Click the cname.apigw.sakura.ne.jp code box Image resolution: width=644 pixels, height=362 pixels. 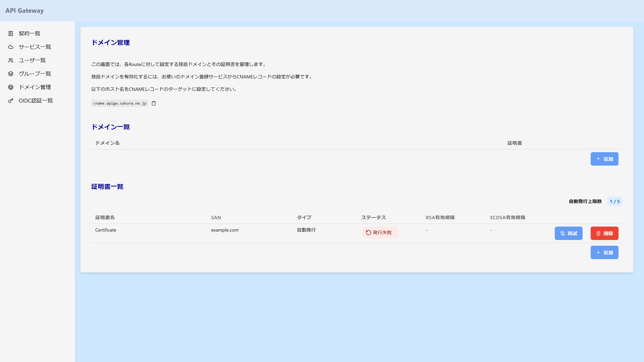(x=120, y=103)
